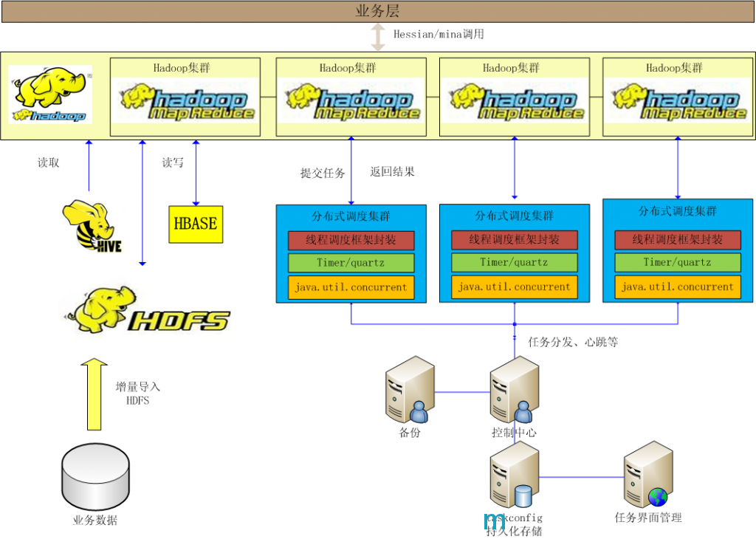The height and width of the screenshot is (539, 756).
Task: Select the 业务数据 database cylinder
Action: click(x=94, y=475)
